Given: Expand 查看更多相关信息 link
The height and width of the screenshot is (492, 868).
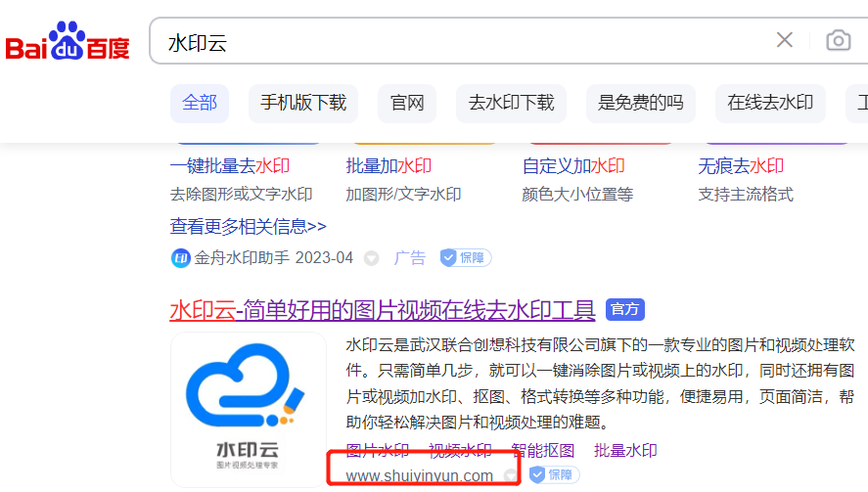Looking at the screenshot, I should (x=248, y=226).
